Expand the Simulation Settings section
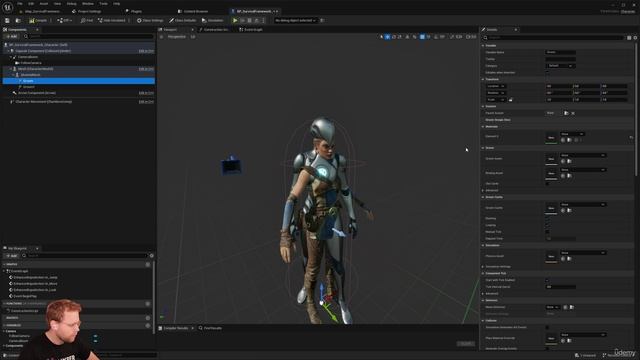640x360 pixels. [x=483, y=267]
